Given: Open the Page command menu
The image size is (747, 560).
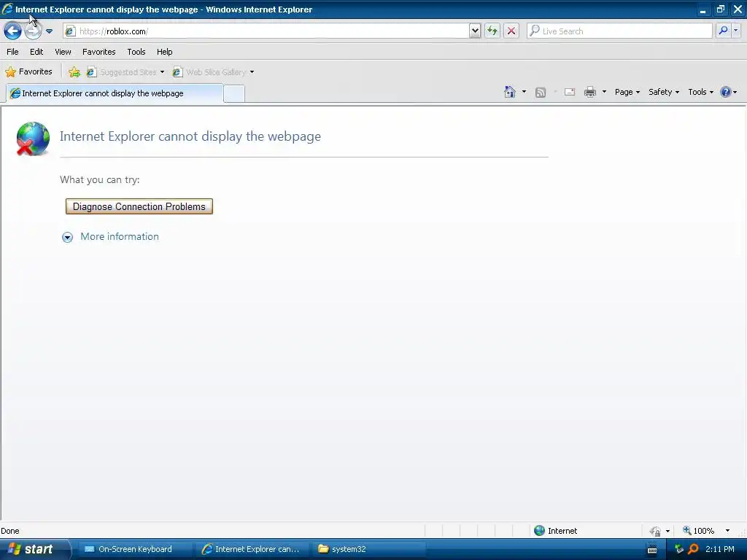Looking at the screenshot, I should (x=627, y=92).
